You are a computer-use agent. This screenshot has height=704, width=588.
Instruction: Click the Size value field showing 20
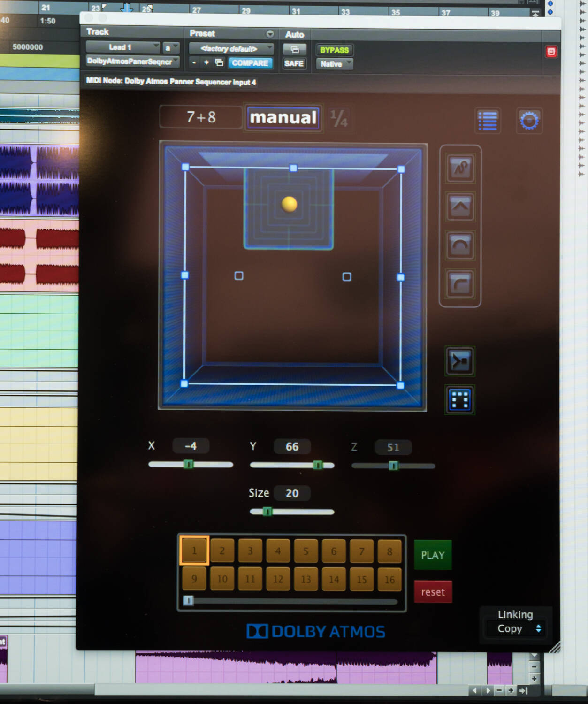click(x=292, y=493)
